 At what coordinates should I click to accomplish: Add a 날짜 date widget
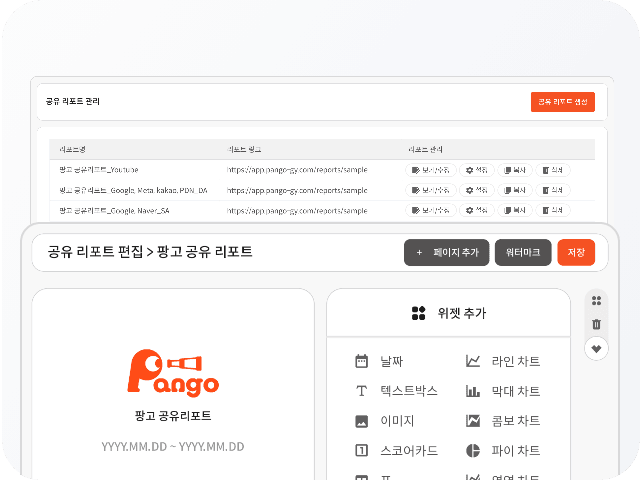pos(379,361)
